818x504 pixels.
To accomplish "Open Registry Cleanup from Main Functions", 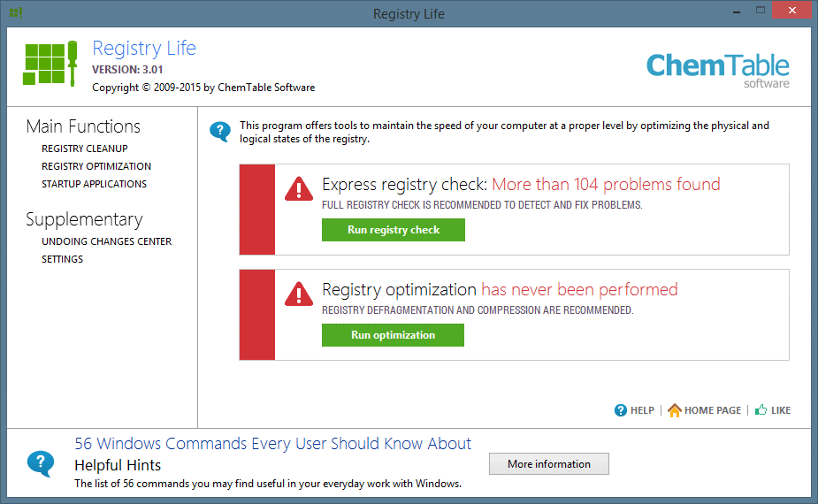I will tap(85, 149).
